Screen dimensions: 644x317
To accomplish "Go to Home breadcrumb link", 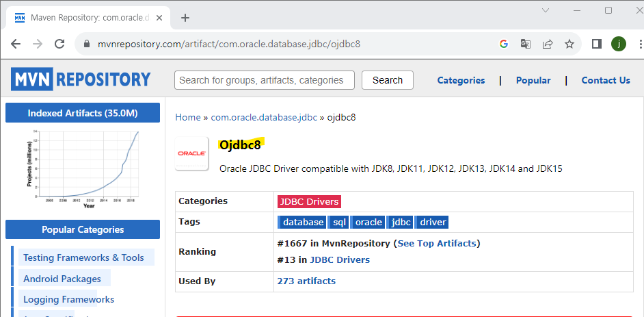I will (188, 117).
